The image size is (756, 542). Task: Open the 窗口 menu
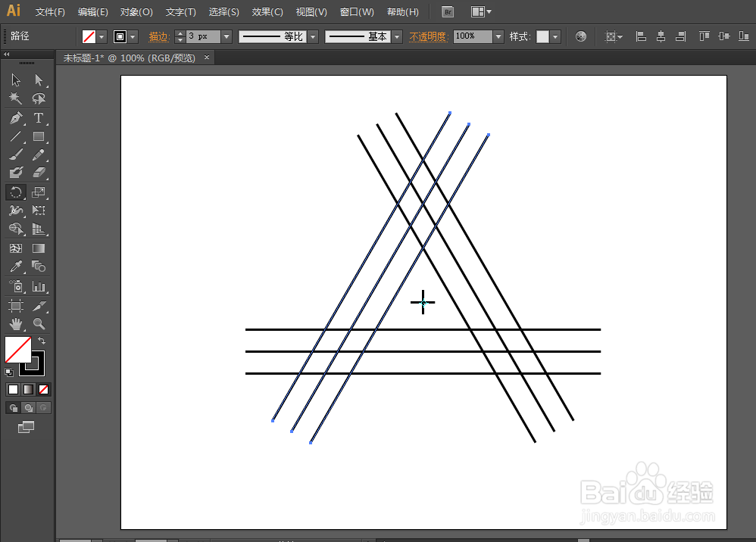[356, 11]
